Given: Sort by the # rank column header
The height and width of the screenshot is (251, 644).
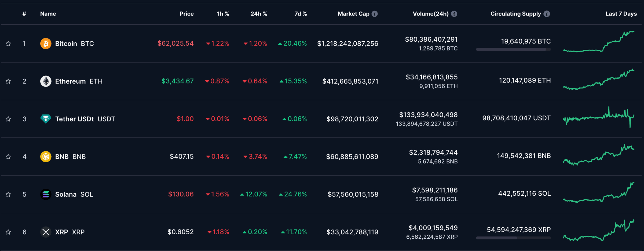Looking at the screenshot, I should [24, 14].
